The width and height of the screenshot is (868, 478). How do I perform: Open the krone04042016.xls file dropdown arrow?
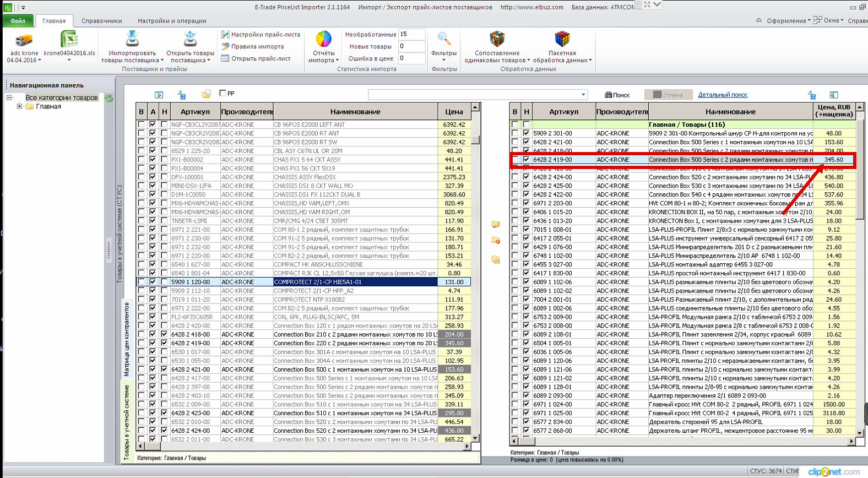pyautogui.click(x=69, y=60)
